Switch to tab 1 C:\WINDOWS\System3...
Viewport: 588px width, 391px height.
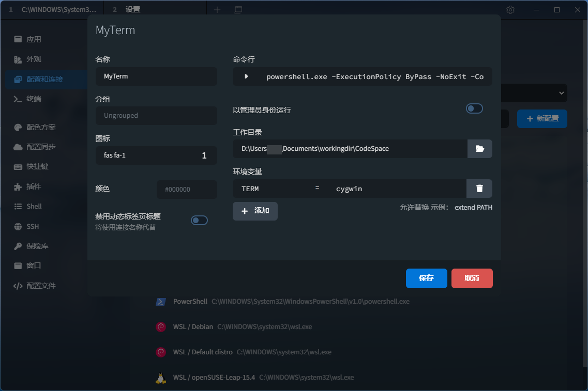[x=53, y=10]
